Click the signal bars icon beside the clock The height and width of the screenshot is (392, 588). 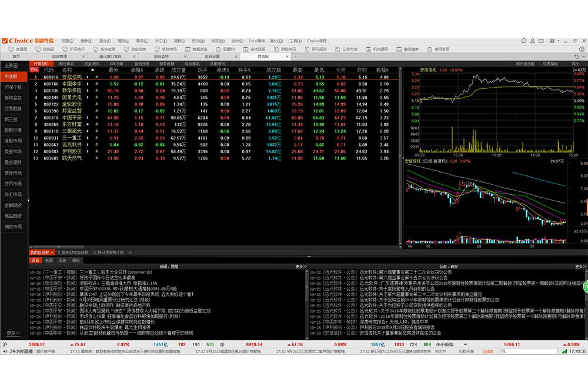(x=564, y=351)
